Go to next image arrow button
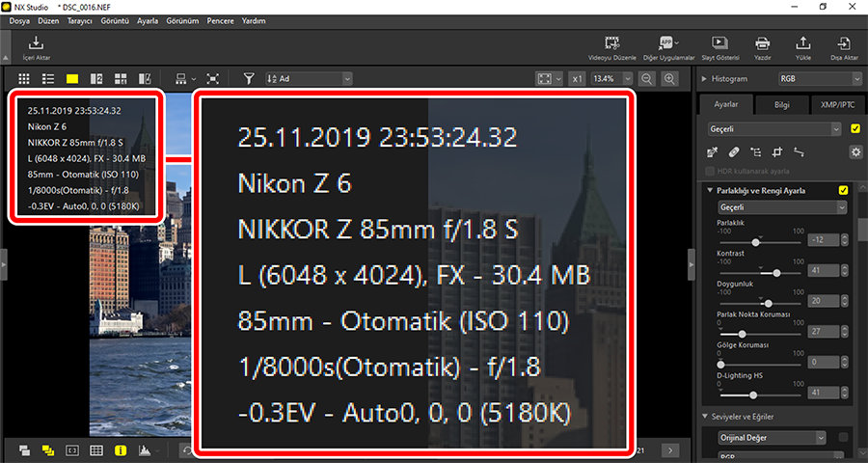Screen dimensions: 868x463 [x=670, y=450]
